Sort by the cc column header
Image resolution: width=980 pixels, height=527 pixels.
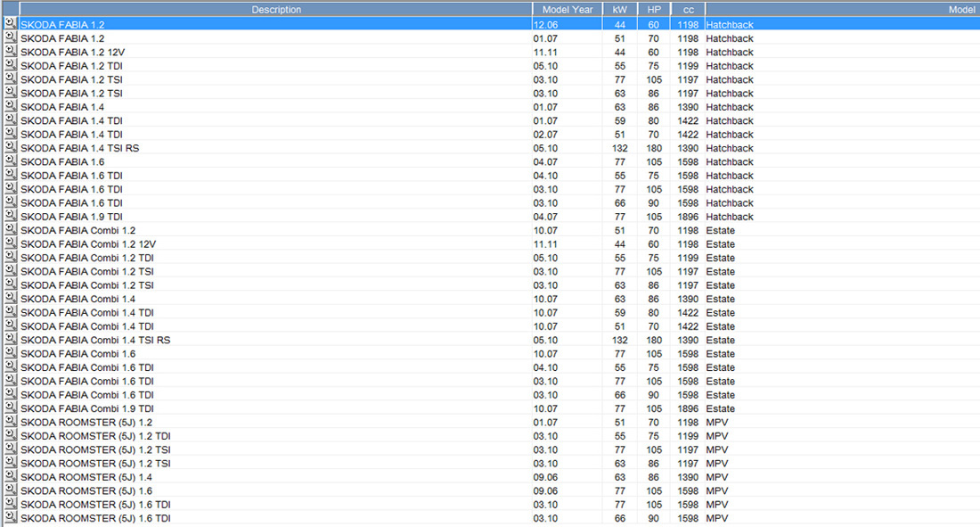(x=688, y=10)
